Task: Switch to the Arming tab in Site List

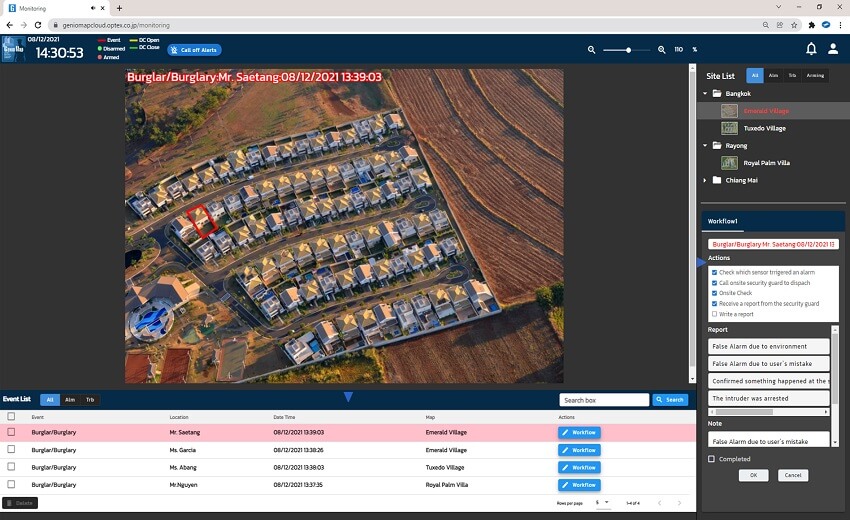Action: pos(815,75)
